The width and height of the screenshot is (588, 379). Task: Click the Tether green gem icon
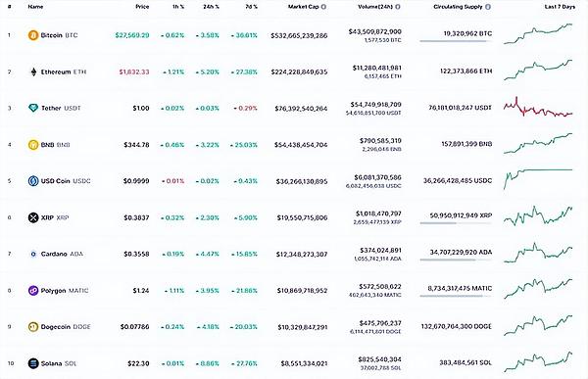(33, 108)
